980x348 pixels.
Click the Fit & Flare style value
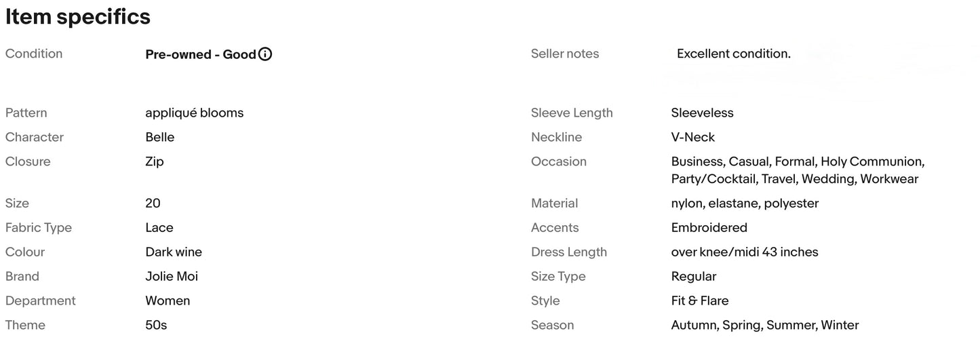pos(700,301)
